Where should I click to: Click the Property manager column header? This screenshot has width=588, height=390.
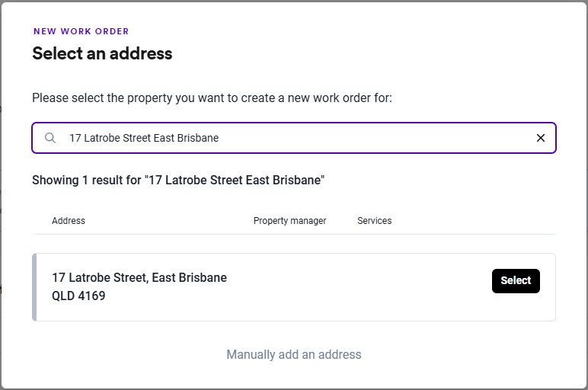click(289, 221)
